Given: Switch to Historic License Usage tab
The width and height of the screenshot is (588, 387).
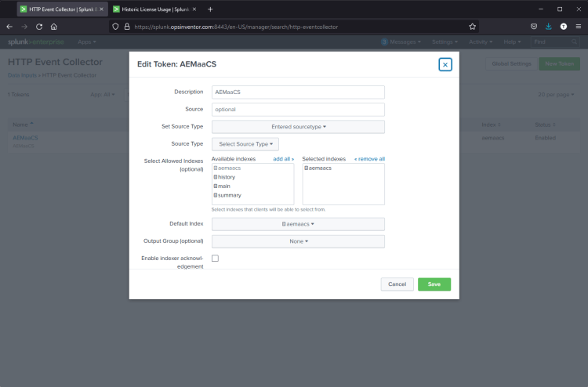Looking at the screenshot, I should tap(155, 9).
